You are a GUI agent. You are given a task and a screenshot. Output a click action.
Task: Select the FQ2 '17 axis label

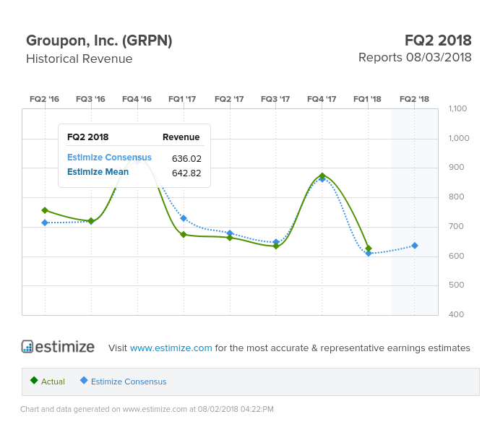click(x=229, y=99)
